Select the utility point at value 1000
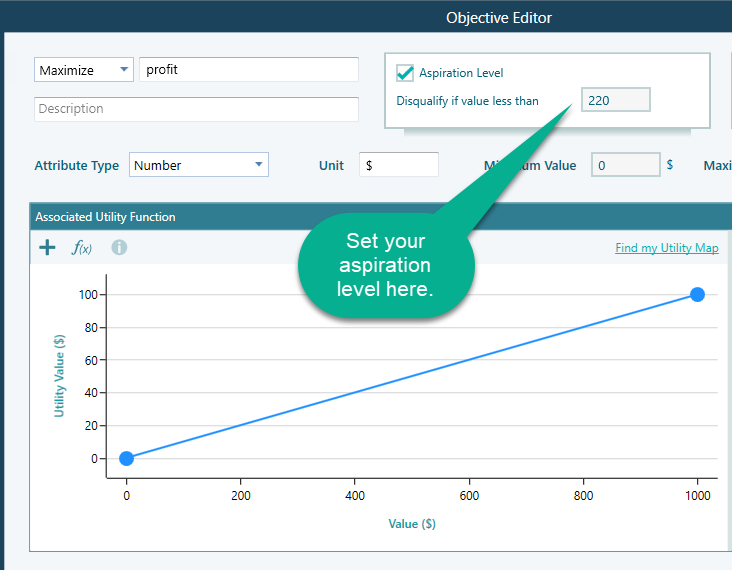This screenshot has height=570, width=732. 697,294
